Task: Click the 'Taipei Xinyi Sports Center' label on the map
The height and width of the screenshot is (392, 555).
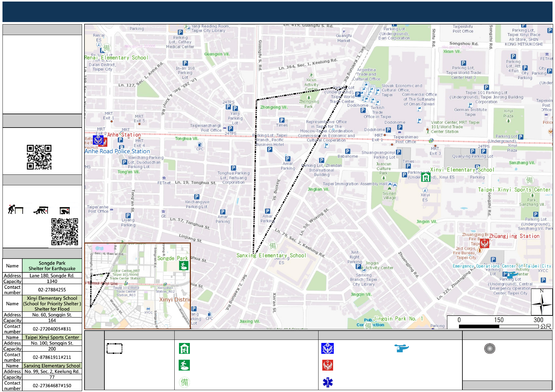Action: pos(514,190)
